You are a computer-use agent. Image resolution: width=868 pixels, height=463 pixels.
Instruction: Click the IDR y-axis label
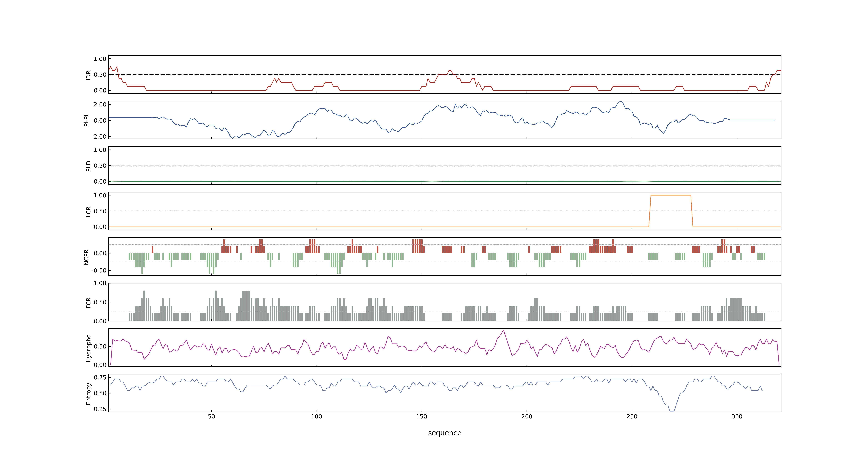pos(88,75)
